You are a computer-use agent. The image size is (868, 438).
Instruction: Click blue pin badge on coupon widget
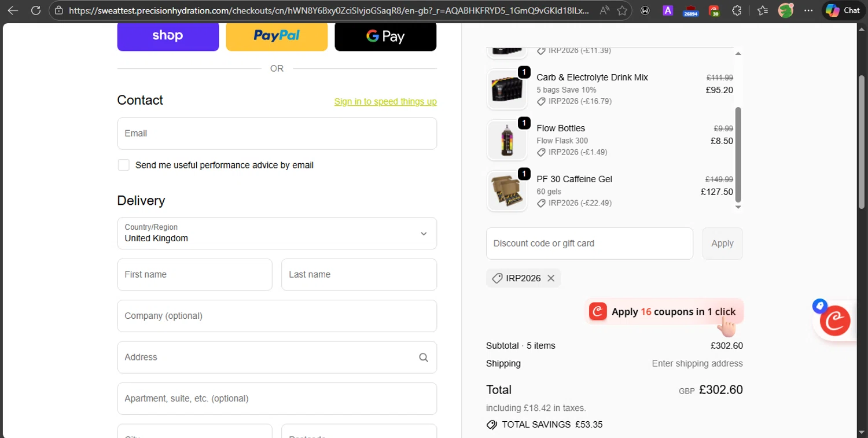[x=819, y=306]
